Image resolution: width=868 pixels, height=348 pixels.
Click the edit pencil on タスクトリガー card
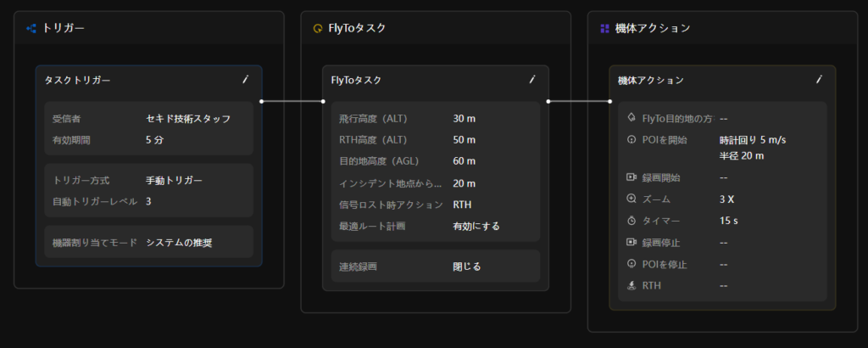(245, 80)
